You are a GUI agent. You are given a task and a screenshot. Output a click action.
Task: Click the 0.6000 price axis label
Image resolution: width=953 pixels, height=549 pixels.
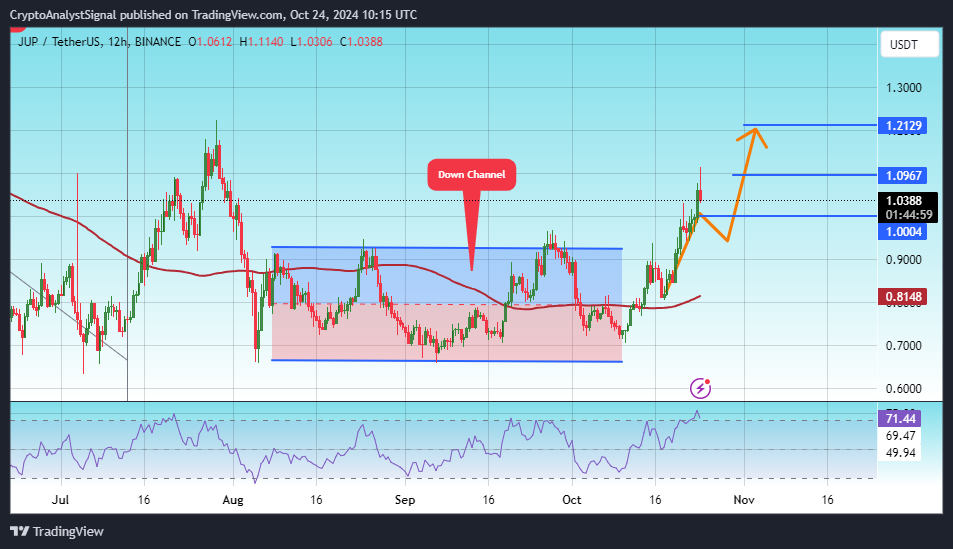point(904,388)
